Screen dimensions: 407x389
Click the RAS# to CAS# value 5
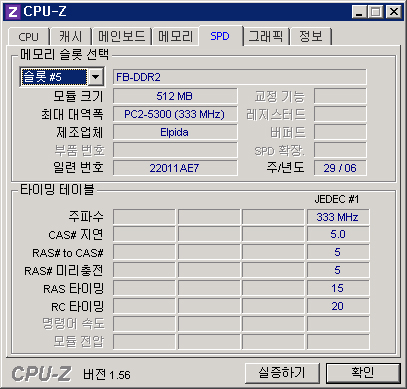(338, 252)
